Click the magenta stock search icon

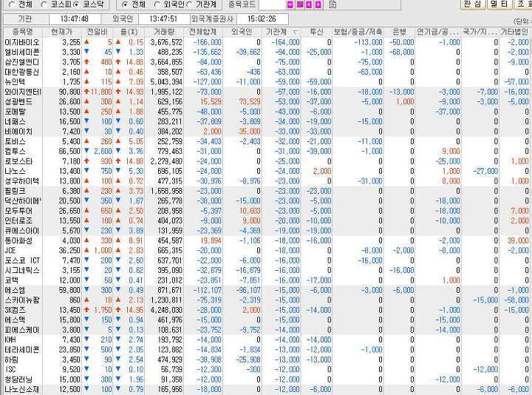[299, 4]
